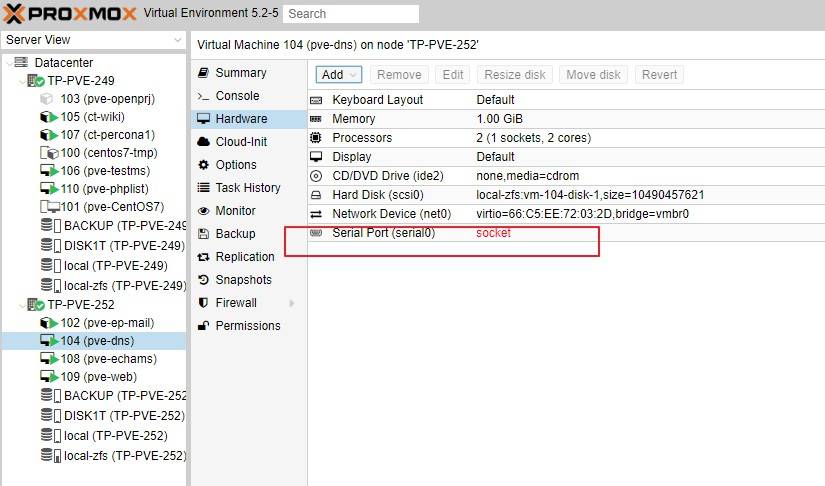Click the 108 (pve-echams) VM icon

click(x=49, y=359)
